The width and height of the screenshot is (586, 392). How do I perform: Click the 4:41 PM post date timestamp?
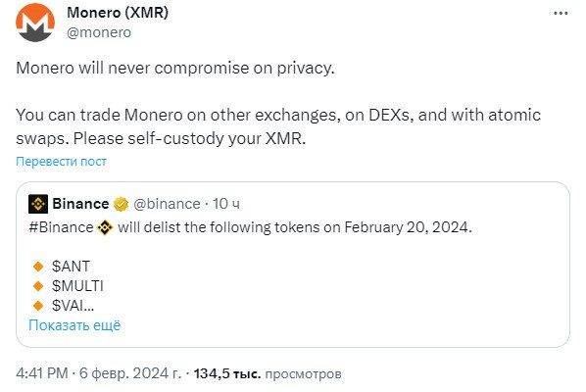[x=99, y=373]
